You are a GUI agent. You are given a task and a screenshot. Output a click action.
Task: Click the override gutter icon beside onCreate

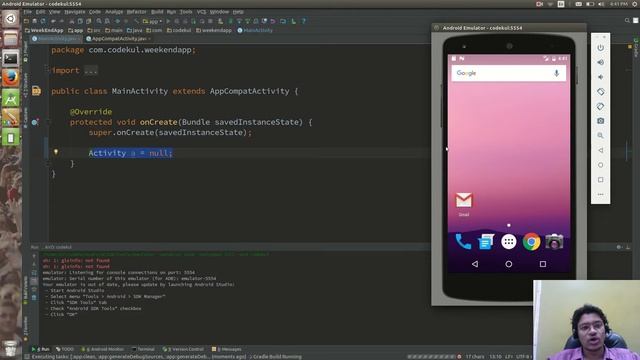[x=35, y=122]
